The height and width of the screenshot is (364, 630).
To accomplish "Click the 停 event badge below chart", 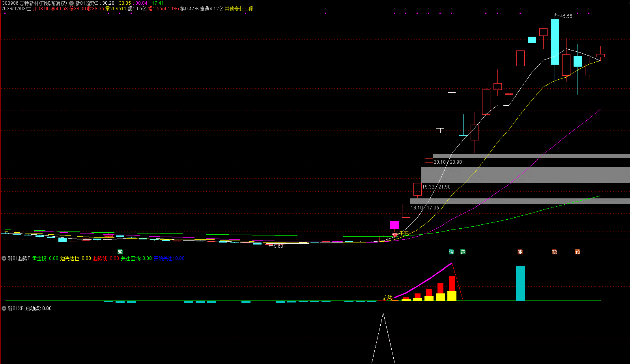I will pos(452,252).
